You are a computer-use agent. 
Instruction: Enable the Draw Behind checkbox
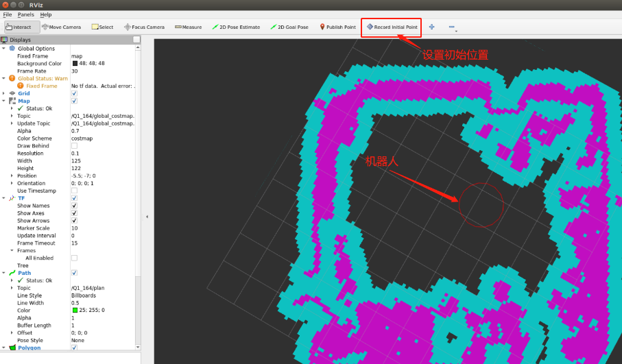point(74,146)
